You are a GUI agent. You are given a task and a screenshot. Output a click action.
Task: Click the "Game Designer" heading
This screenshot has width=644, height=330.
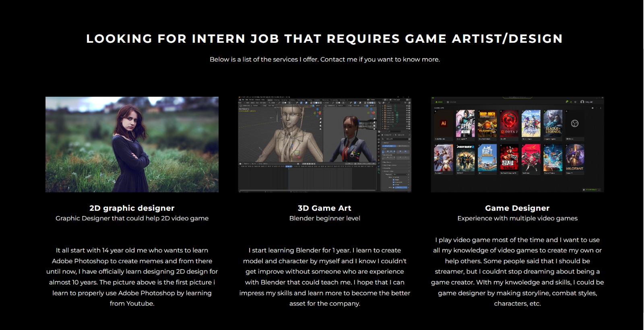coord(517,208)
